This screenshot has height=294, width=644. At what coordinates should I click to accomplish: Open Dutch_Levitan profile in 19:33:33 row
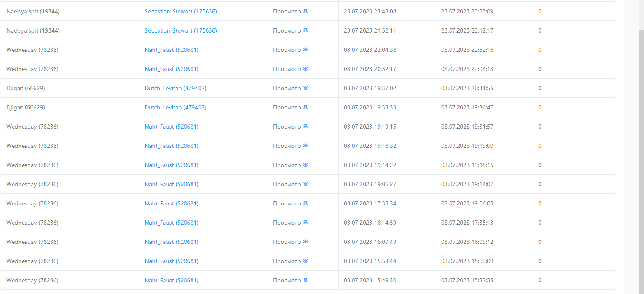click(175, 107)
